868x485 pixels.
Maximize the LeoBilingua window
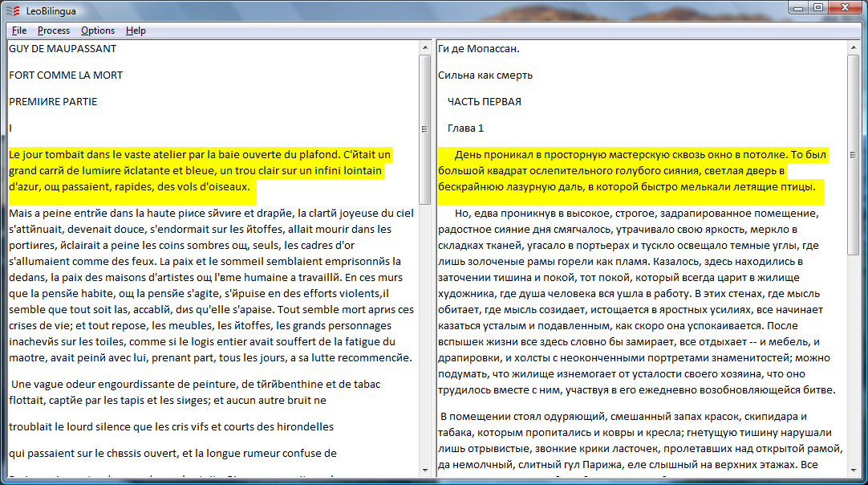tap(818, 8)
